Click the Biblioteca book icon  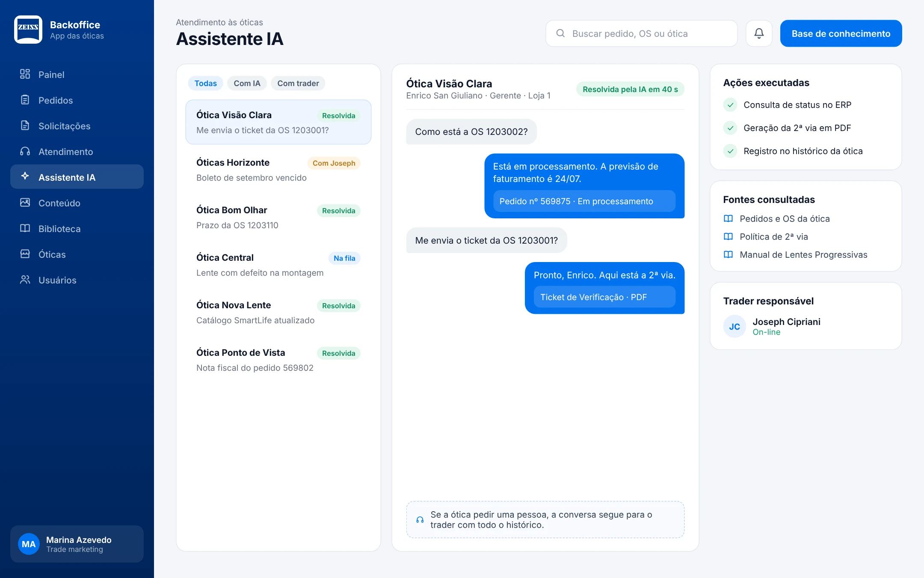pos(25,228)
